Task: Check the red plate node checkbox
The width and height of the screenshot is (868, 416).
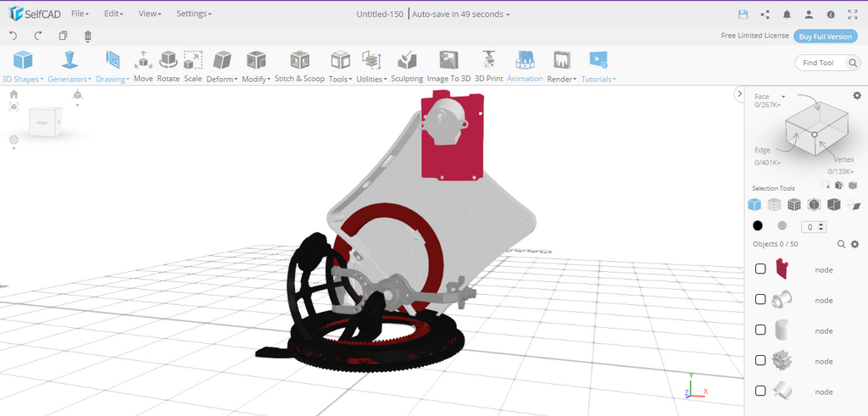Action: (x=760, y=269)
